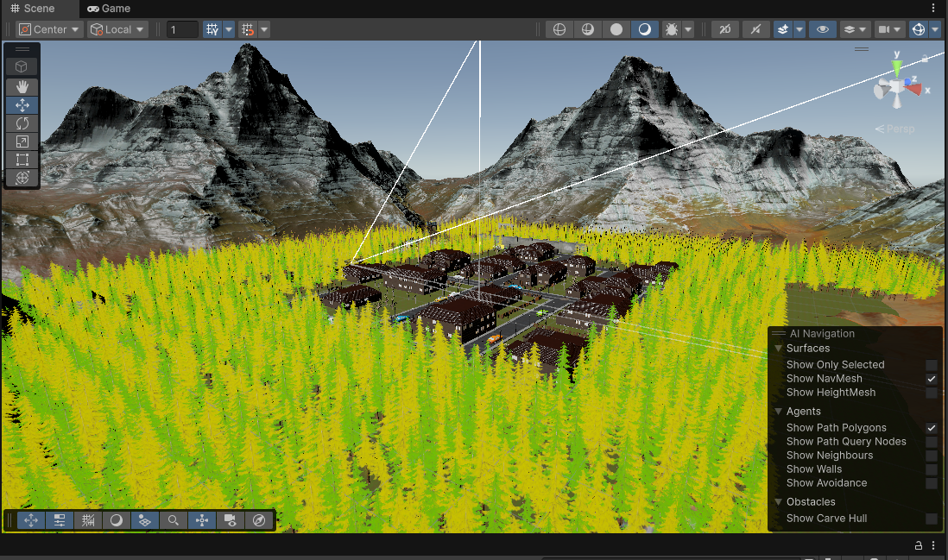Click the bottom overlay Grid and Snap icon
The width and height of the screenshot is (948, 560).
pyautogui.click(x=88, y=520)
